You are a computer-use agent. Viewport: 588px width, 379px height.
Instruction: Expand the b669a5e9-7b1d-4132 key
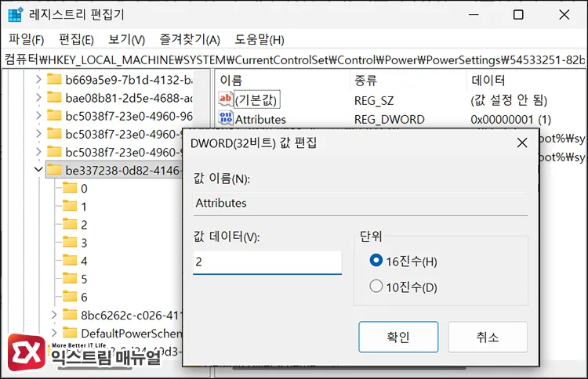coord(38,79)
